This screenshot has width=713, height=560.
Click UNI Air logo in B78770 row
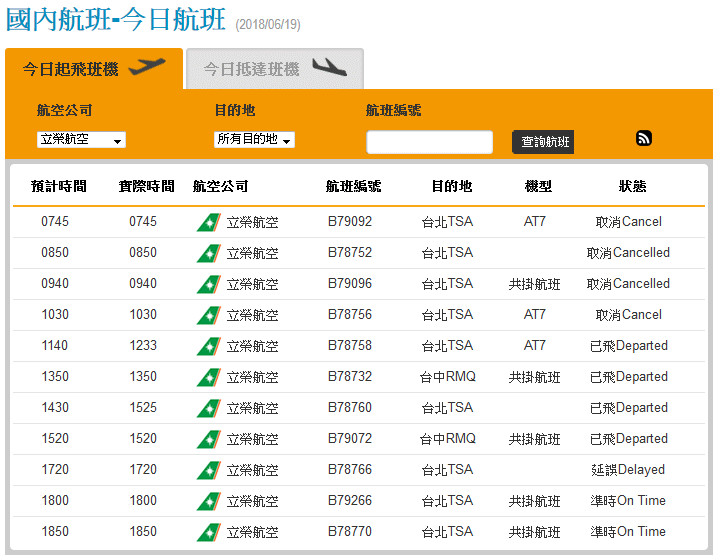[x=209, y=532]
